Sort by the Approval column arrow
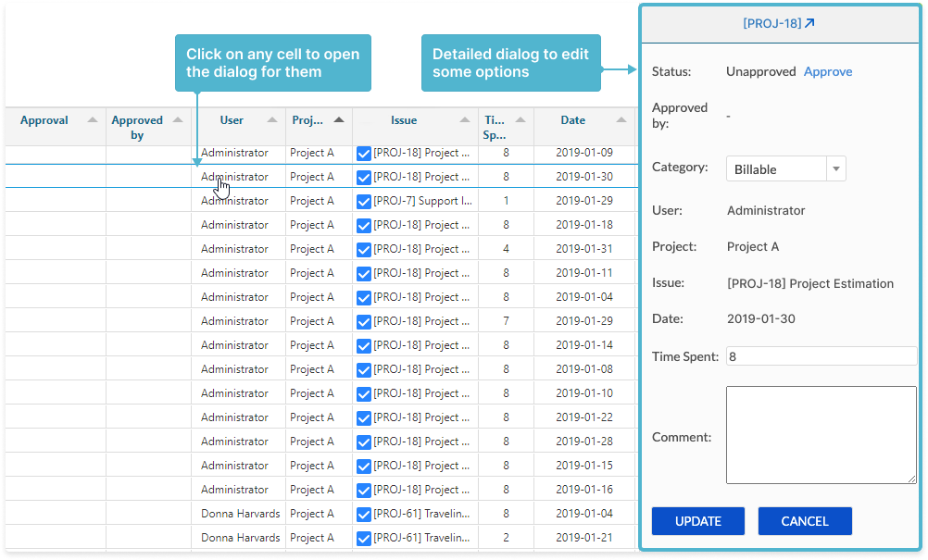 pyautogui.click(x=93, y=120)
